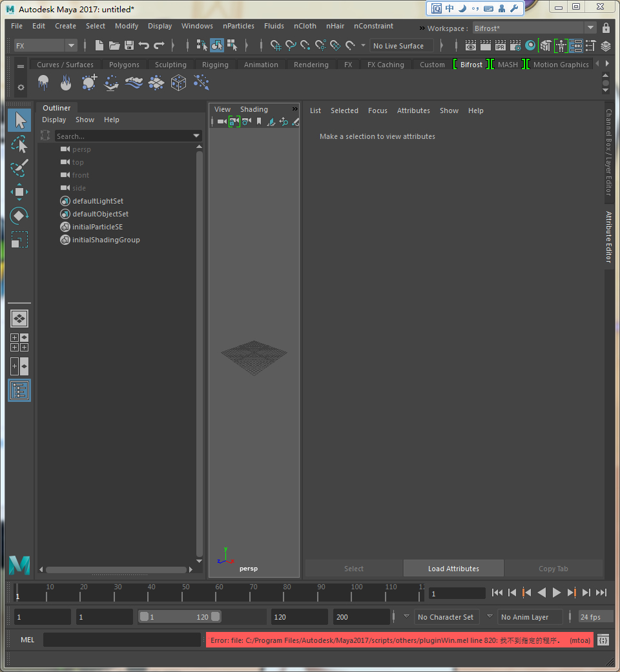
Task: Expand hidden viewport panel menus chevron
Action: tap(294, 109)
